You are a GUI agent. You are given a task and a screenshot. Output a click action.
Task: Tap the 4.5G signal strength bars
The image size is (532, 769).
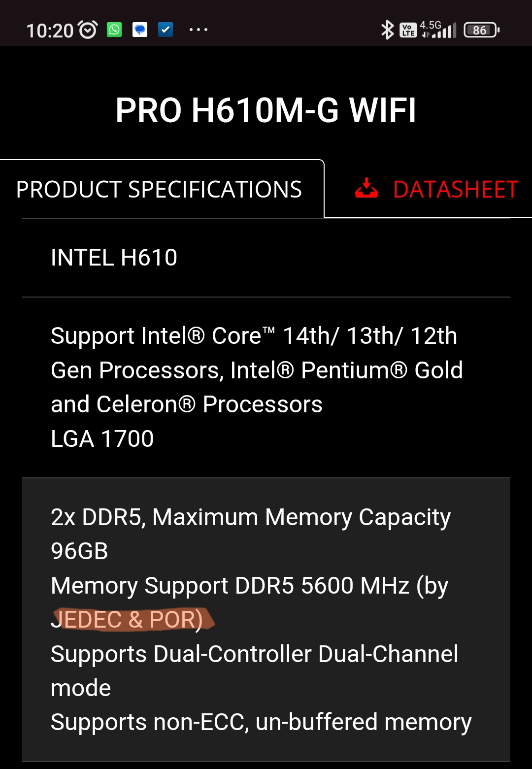pyautogui.click(x=438, y=30)
